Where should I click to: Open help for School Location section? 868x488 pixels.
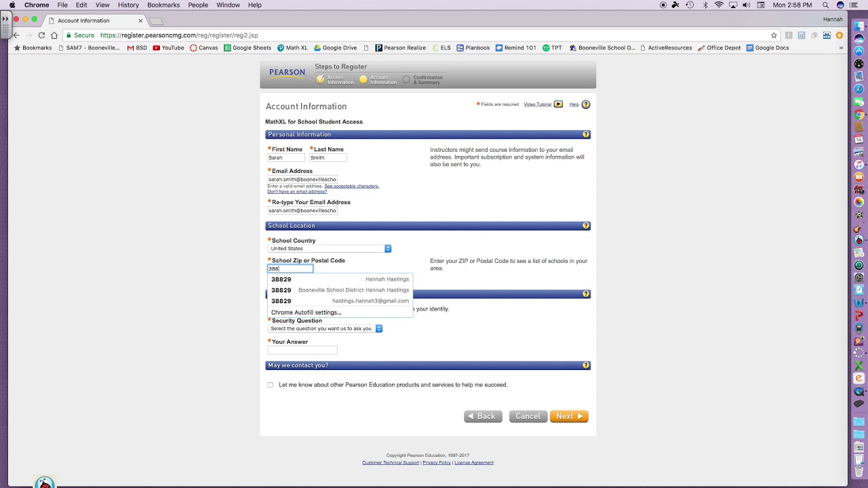pyautogui.click(x=586, y=226)
